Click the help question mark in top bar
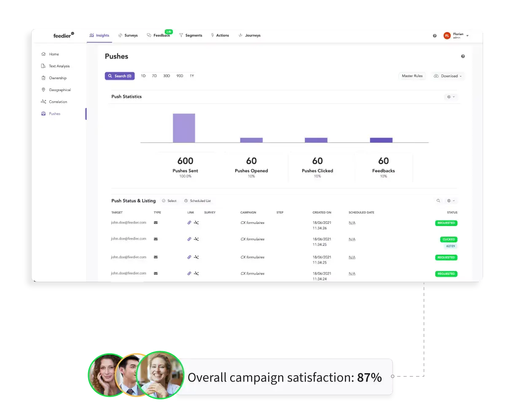 click(x=435, y=36)
